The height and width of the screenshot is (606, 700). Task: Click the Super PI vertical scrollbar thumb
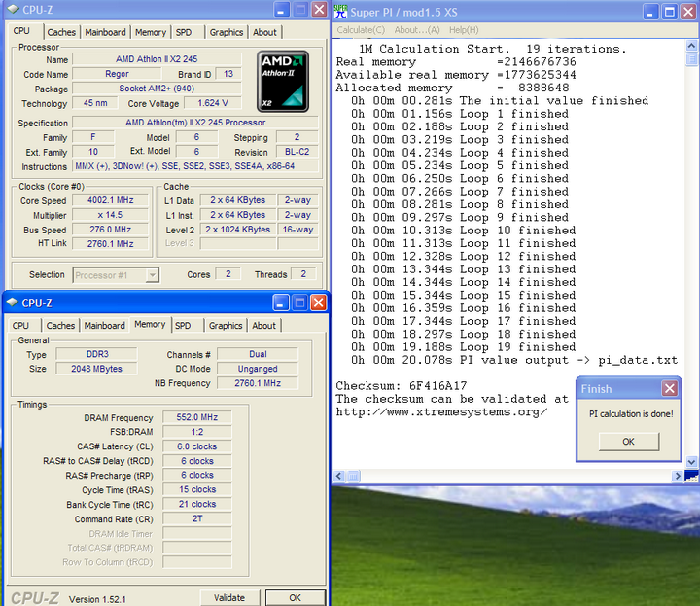[691, 59]
